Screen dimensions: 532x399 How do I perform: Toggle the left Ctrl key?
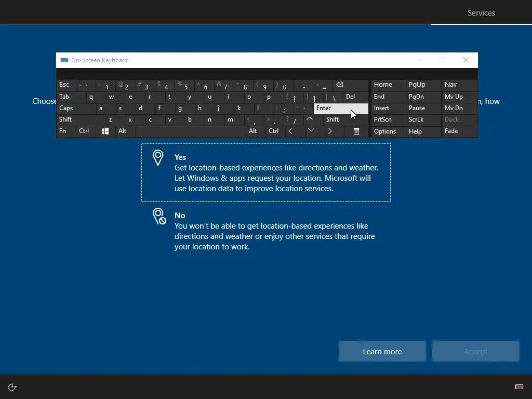pyautogui.click(x=86, y=131)
